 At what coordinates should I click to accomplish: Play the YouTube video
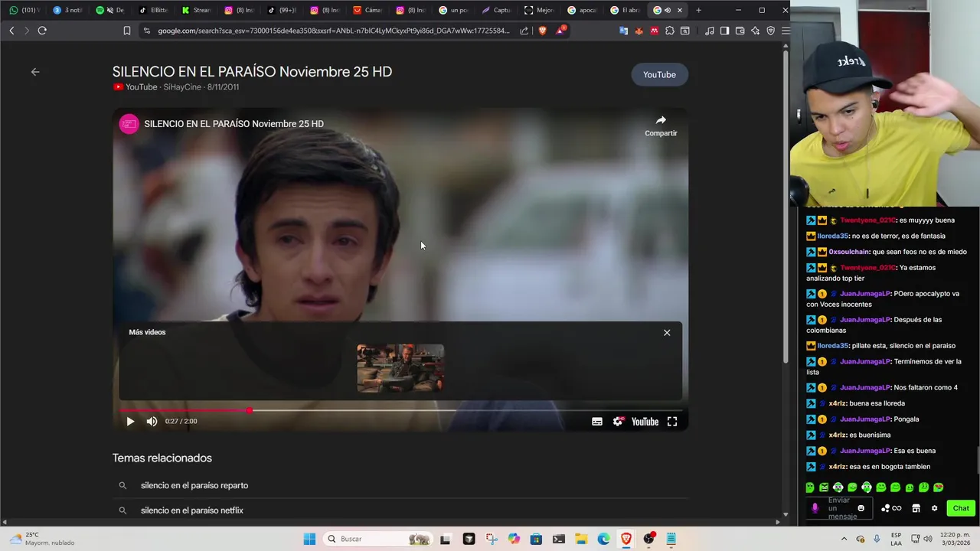(x=130, y=421)
